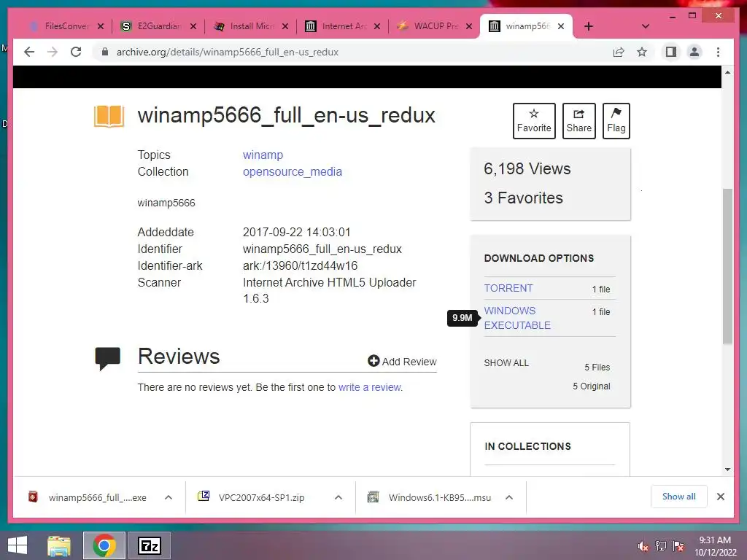747x560 pixels.
Task: Click SHOW ALL download files
Action: pyautogui.click(x=506, y=363)
